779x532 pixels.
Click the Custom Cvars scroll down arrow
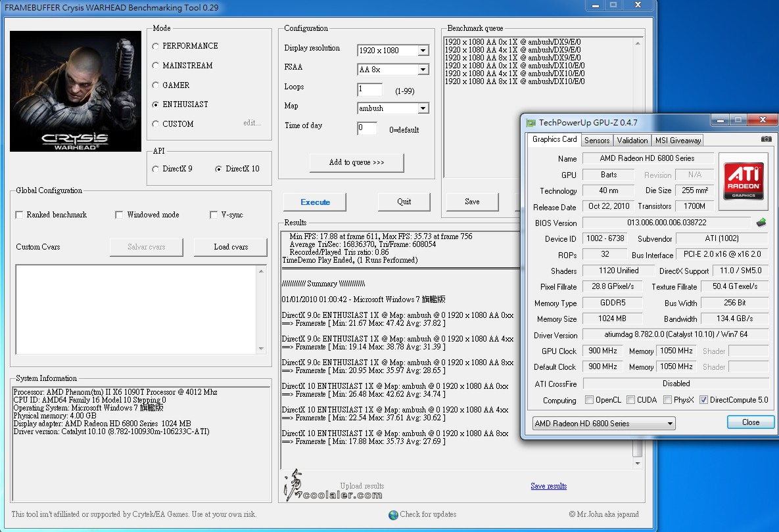[x=262, y=349]
